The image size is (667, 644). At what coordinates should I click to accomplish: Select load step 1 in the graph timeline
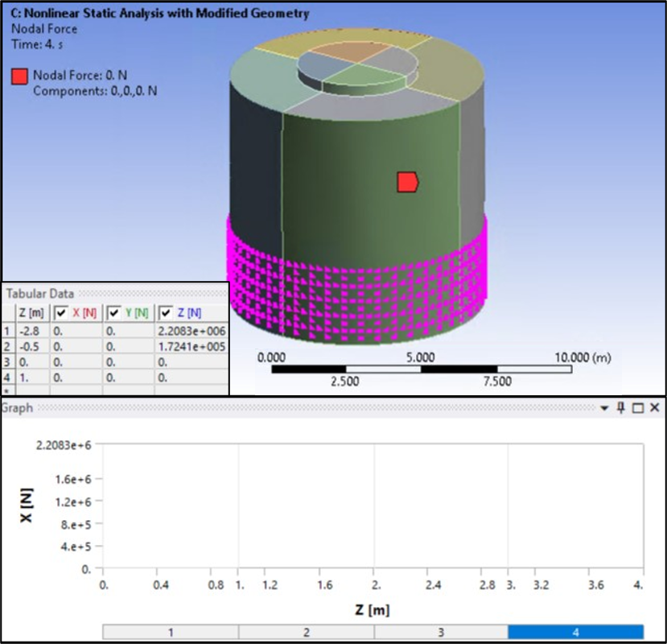[x=171, y=633]
